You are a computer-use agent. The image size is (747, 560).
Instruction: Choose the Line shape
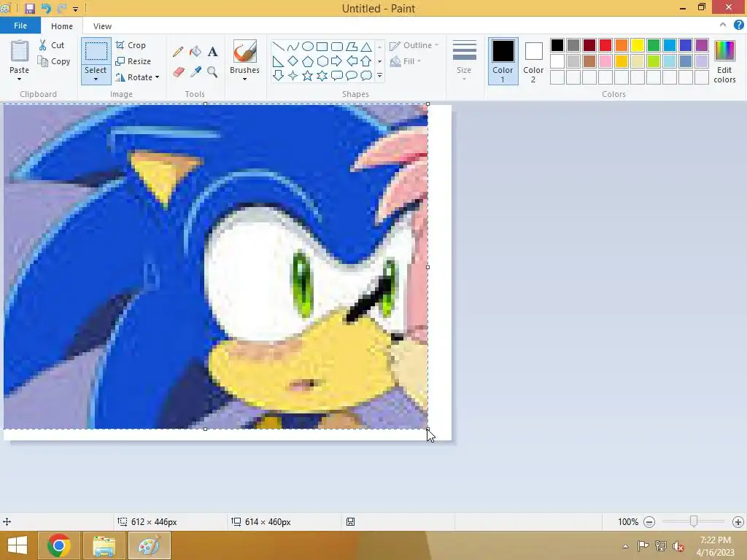click(x=278, y=47)
